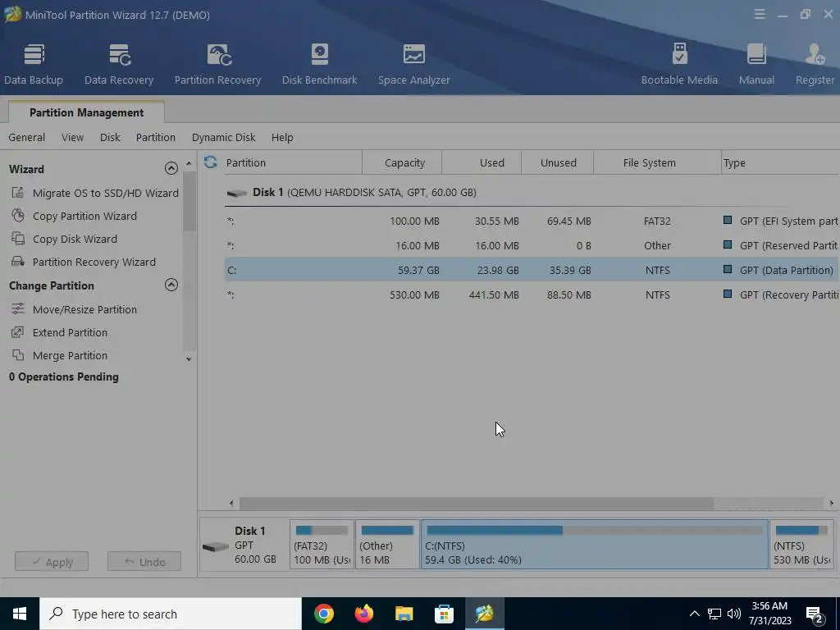Sort by the Capacity column header

(402, 163)
